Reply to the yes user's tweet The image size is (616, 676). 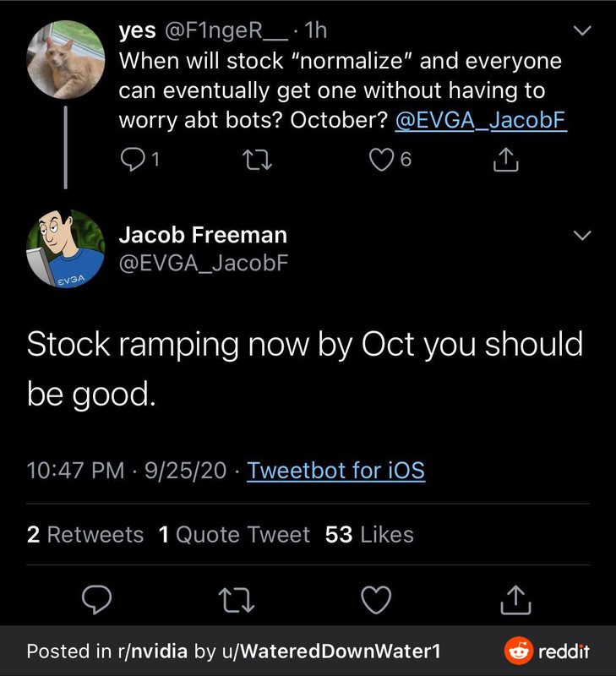(133, 160)
